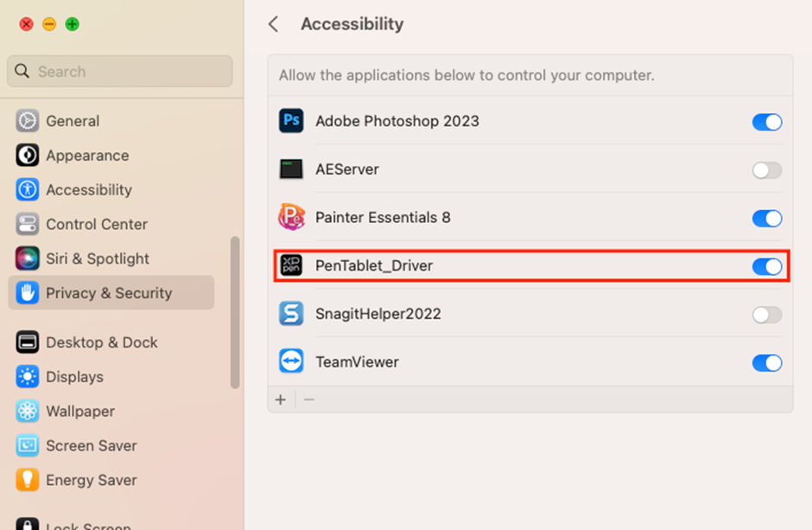The image size is (812, 530).
Task: Click the Siri & Spotlight sidebar icon
Action: point(28,259)
